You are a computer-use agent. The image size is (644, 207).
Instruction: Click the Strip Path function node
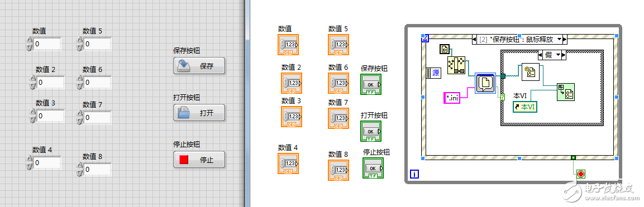point(456,66)
